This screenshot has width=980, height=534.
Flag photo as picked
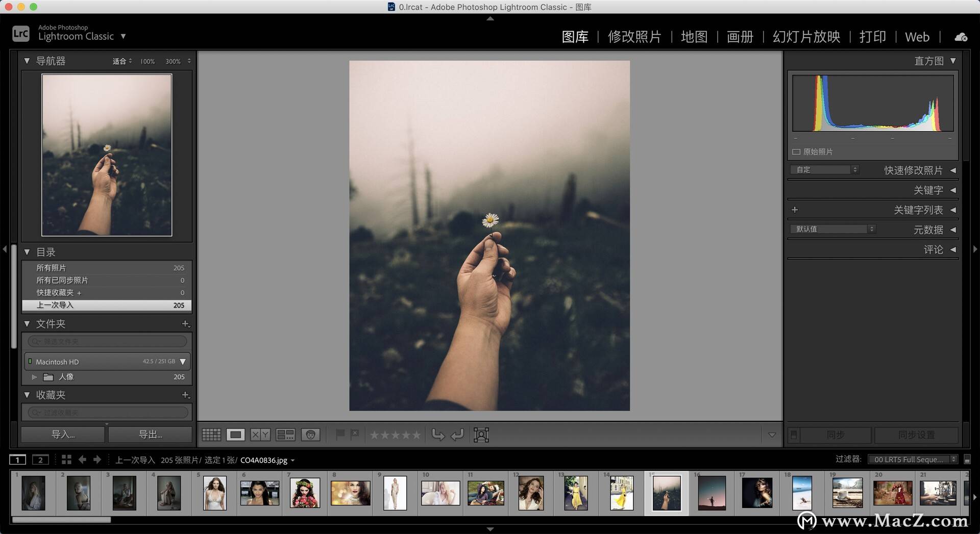[340, 435]
